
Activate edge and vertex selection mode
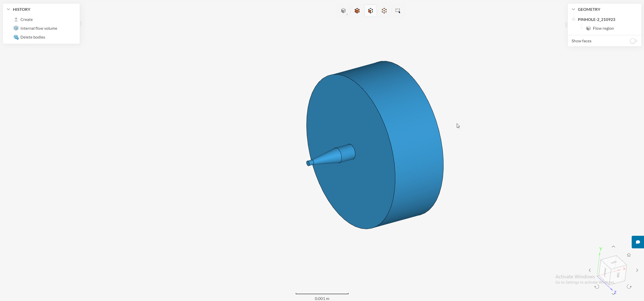coord(384,11)
